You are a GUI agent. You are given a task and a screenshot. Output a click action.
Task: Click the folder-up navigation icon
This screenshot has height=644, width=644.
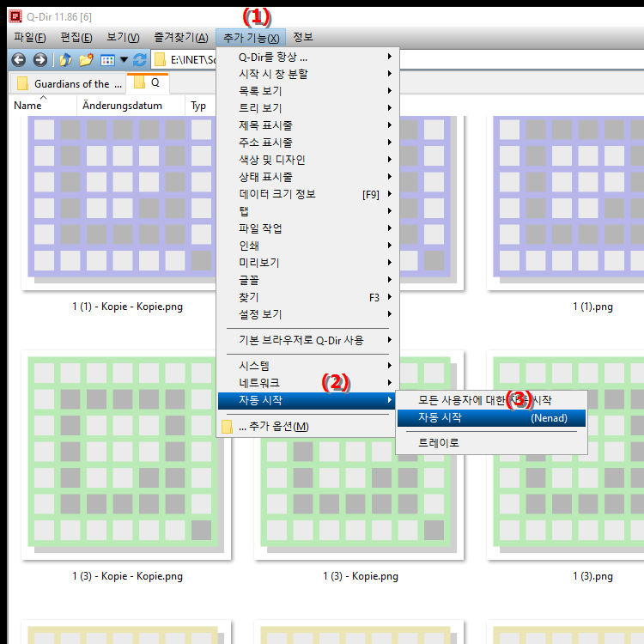(x=66, y=60)
